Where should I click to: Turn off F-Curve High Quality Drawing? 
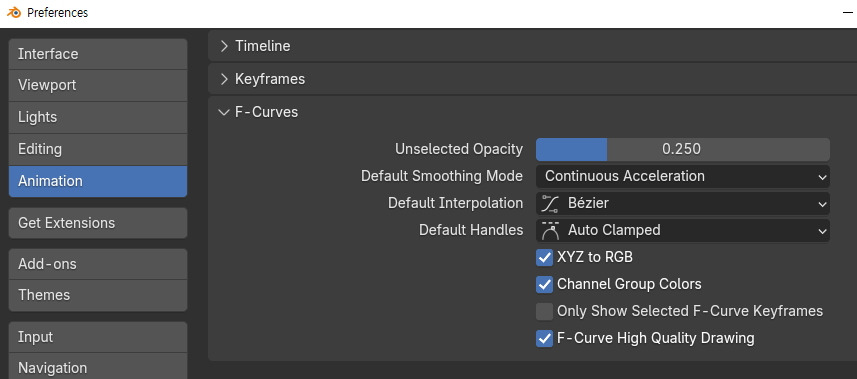click(544, 338)
